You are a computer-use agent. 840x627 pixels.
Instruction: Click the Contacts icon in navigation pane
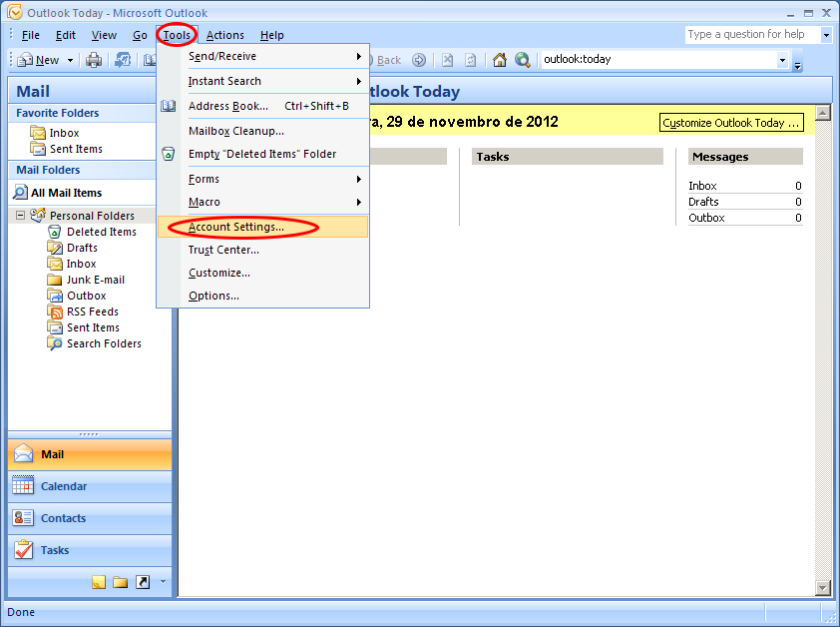point(23,517)
